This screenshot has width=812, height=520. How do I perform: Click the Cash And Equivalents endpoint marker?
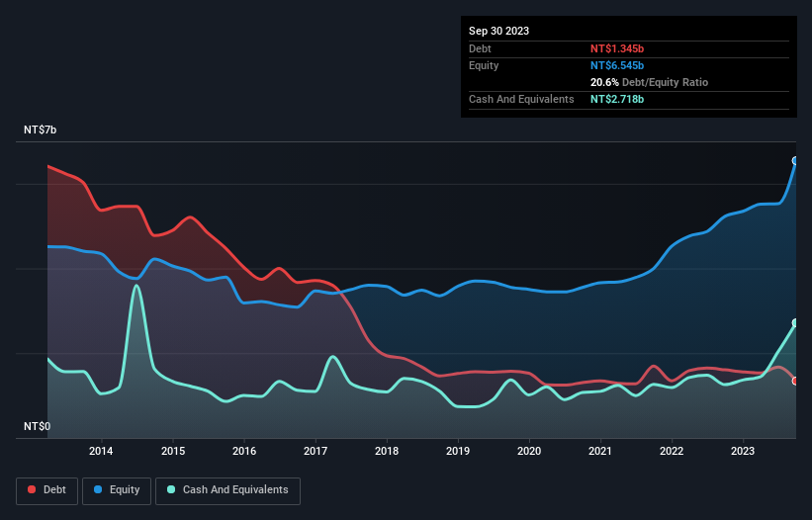pyautogui.click(x=795, y=323)
